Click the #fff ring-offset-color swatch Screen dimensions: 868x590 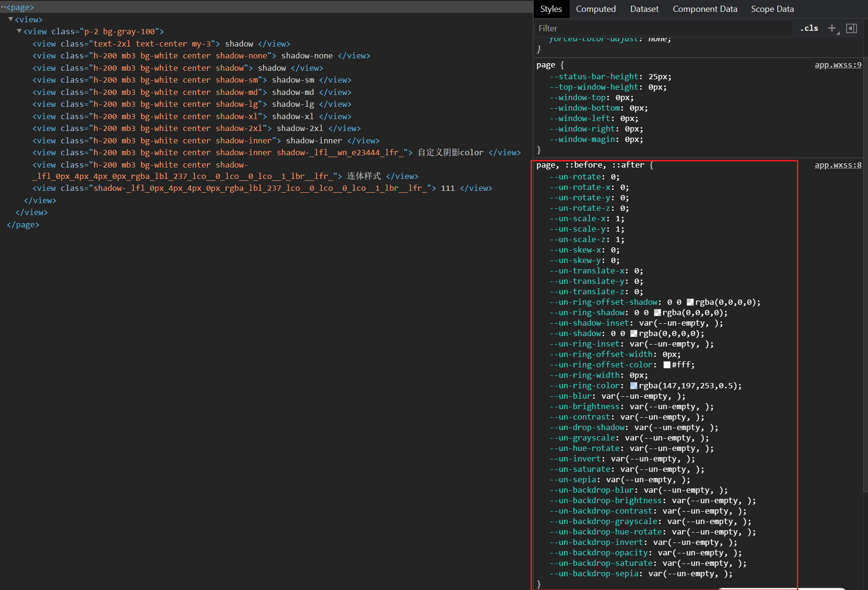667,365
